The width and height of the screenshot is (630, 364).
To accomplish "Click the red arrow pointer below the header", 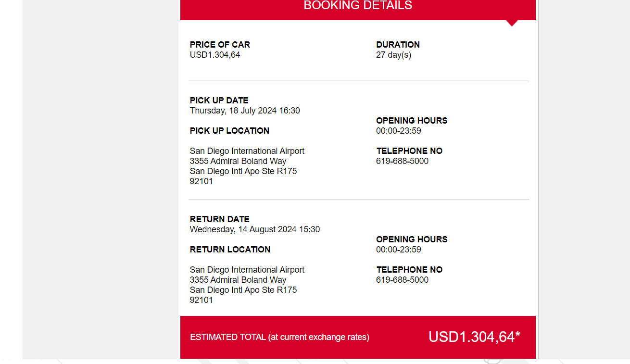I will pyautogui.click(x=512, y=23).
